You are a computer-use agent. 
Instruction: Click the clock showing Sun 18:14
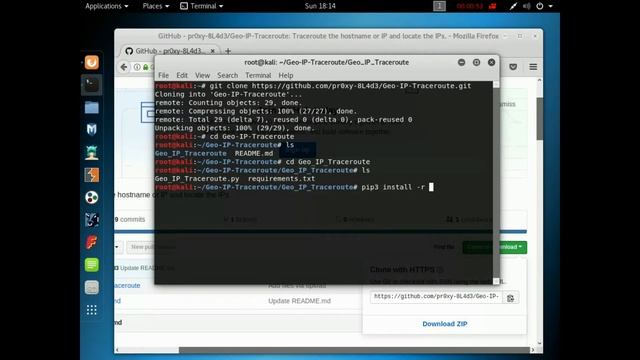coord(320,6)
